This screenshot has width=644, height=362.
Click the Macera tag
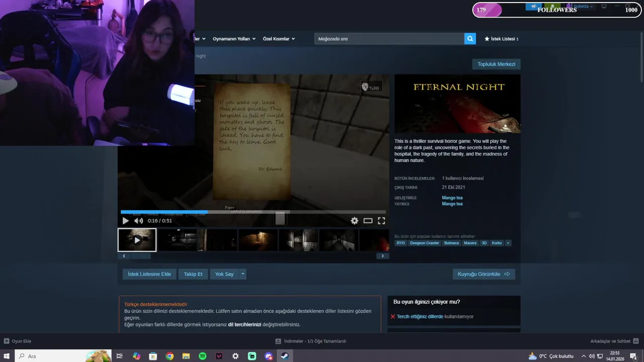click(470, 243)
